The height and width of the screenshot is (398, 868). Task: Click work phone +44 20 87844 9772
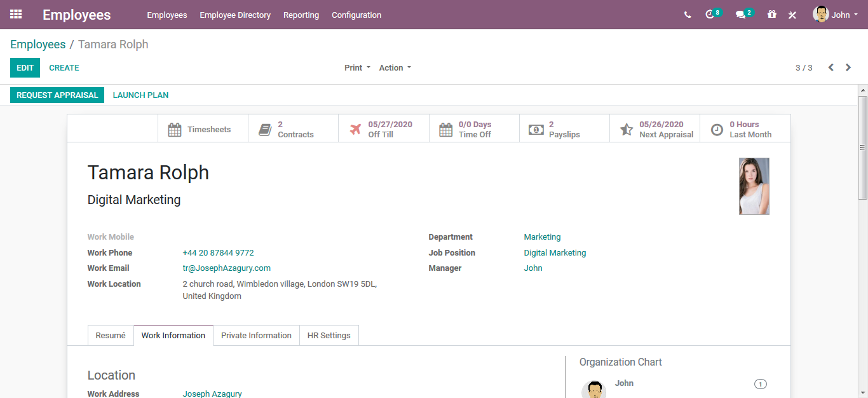(x=218, y=252)
